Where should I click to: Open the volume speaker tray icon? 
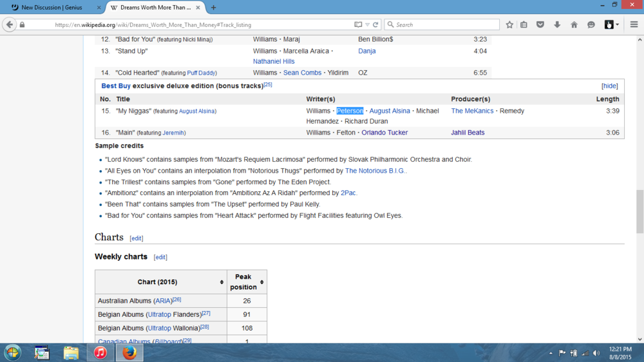[596, 353]
